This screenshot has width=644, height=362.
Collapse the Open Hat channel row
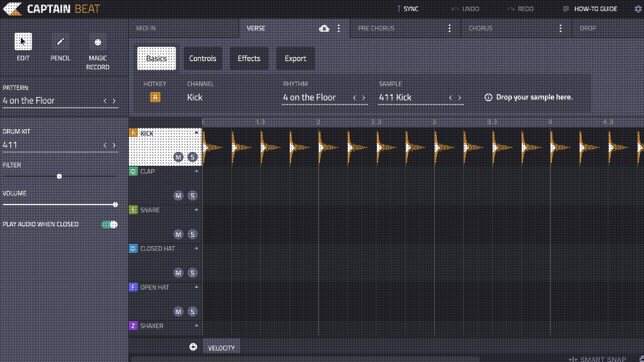click(x=197, y=287)
